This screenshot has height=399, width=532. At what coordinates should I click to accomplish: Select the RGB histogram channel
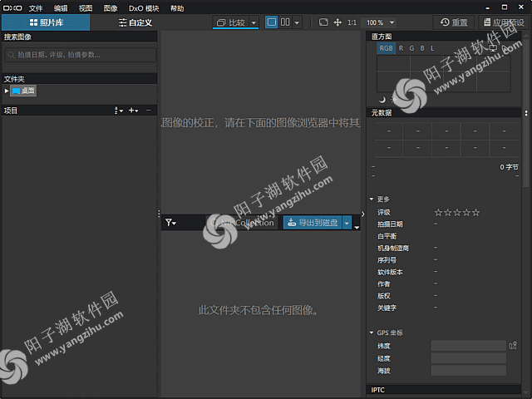point(386,48)
